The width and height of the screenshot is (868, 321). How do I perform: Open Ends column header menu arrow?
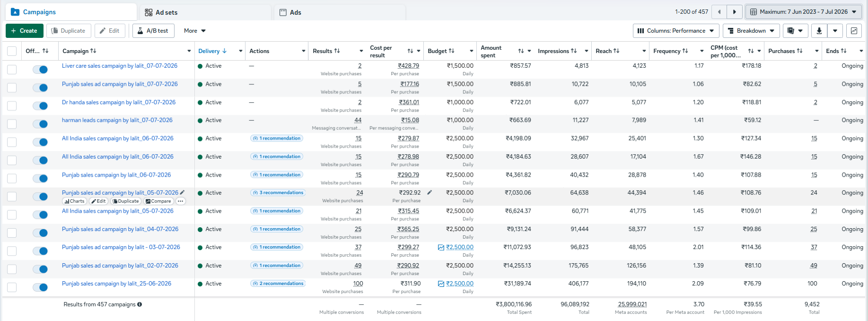point(861,51)
